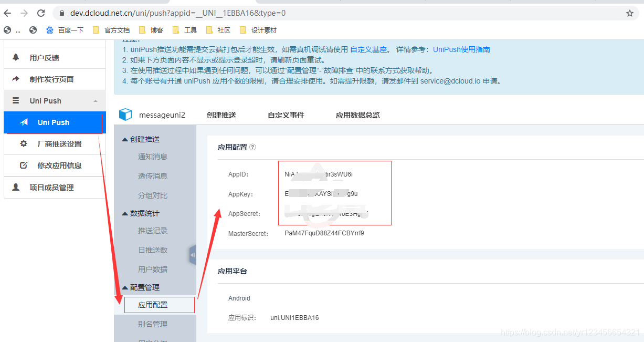Open the 百度一下 bookmark

65,30
